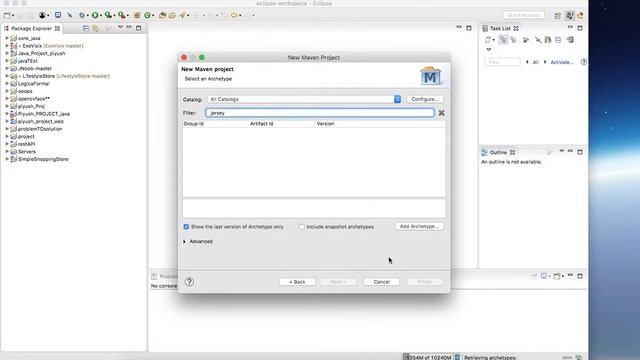The width and height of the screenshot is (640, 360).
Task: Click the Open Task toolbar icon
Action: pyautogui.click(x=172, y=15)
